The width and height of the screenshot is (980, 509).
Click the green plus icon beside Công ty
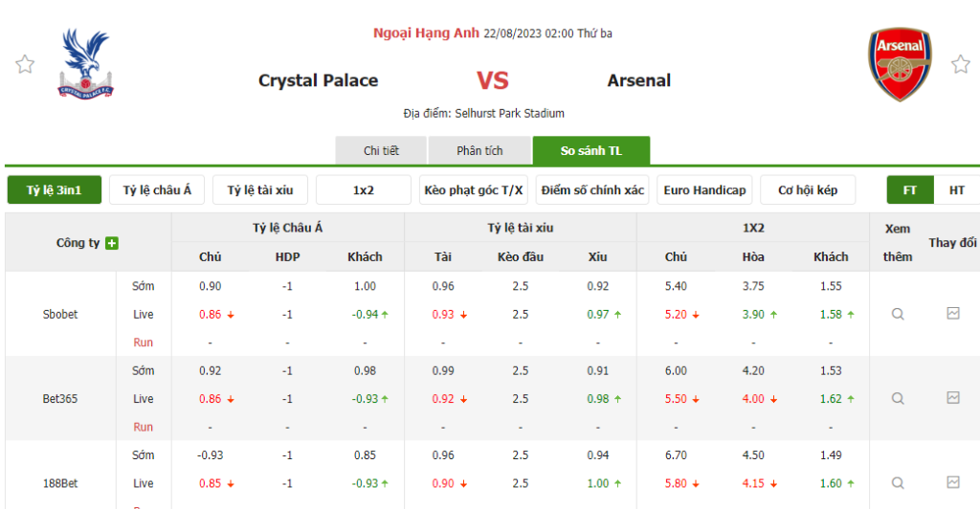click(112, 243)
